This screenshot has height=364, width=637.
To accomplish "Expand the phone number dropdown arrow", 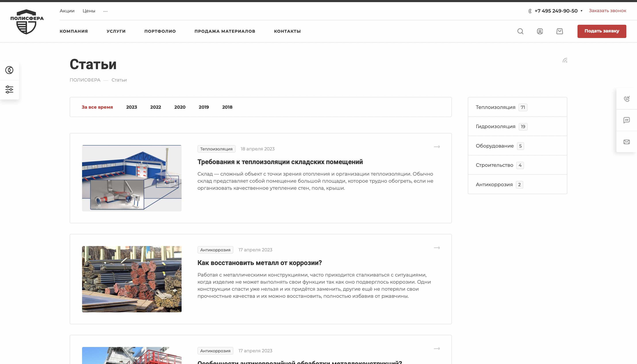I will coord(581,11).
